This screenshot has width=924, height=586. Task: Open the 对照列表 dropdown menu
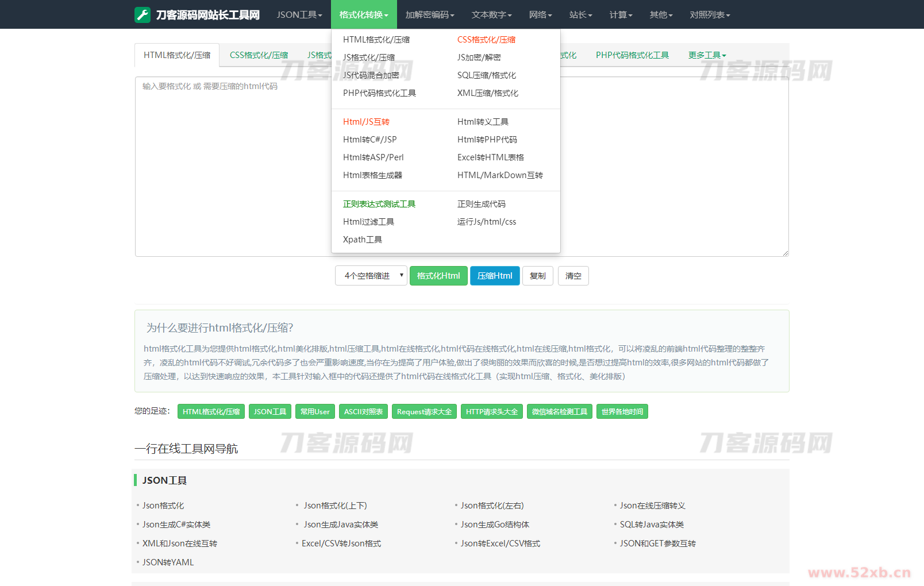tap(710, 14)
